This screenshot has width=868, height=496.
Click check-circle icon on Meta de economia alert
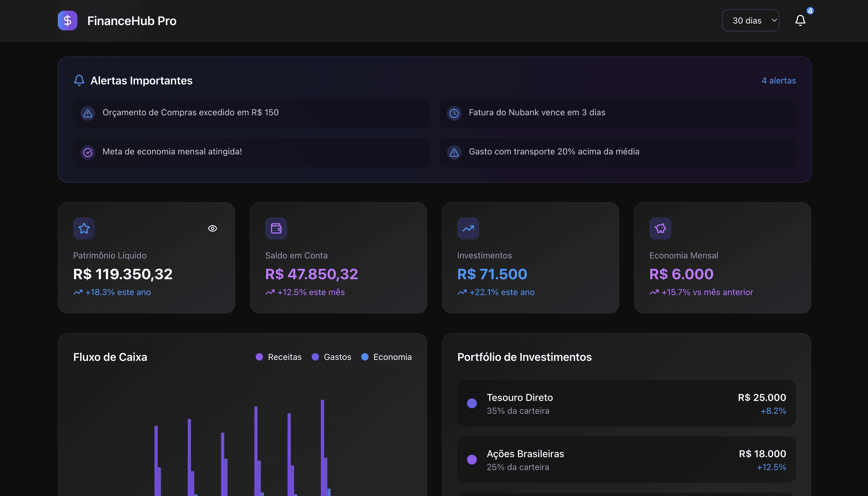(x=88, y=152)
